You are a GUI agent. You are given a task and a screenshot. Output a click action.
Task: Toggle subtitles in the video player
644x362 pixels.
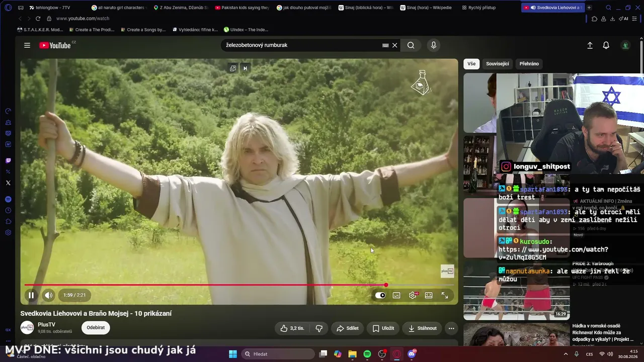[x=396, y=295]
